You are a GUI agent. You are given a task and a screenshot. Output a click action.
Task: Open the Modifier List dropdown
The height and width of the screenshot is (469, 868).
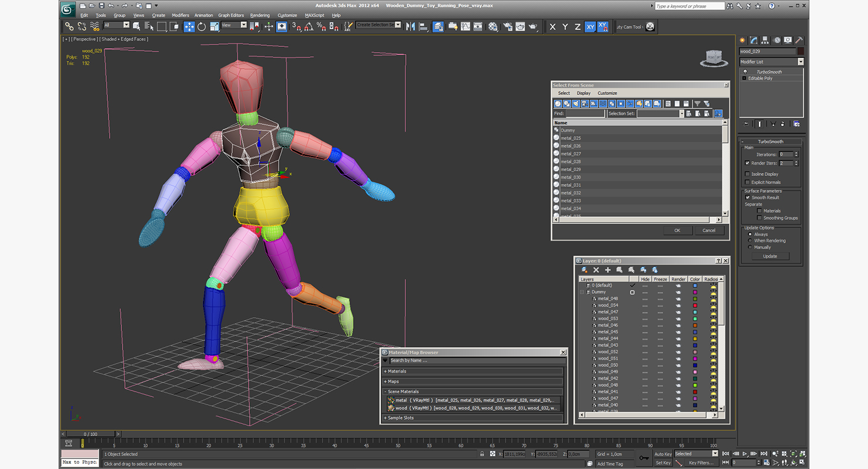tap(800, 62)
